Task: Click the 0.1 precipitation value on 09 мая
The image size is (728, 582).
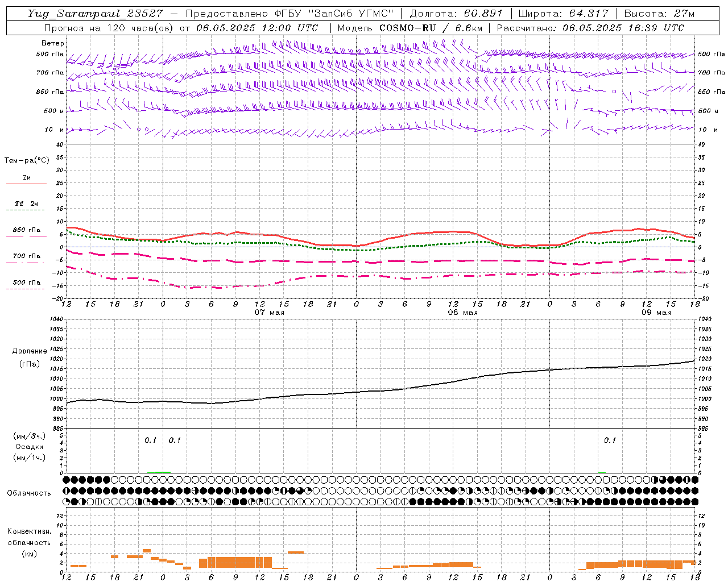Action: [x=610, y=440]
